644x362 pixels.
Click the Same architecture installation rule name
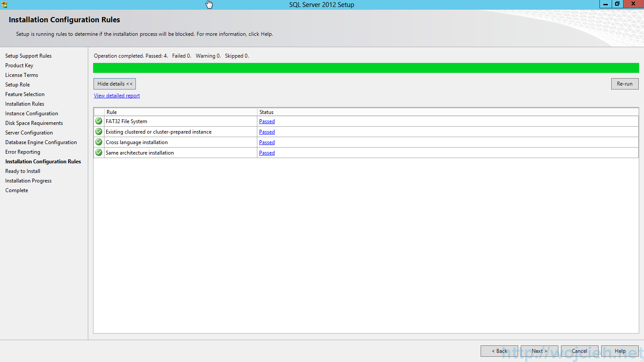(140, 153)
